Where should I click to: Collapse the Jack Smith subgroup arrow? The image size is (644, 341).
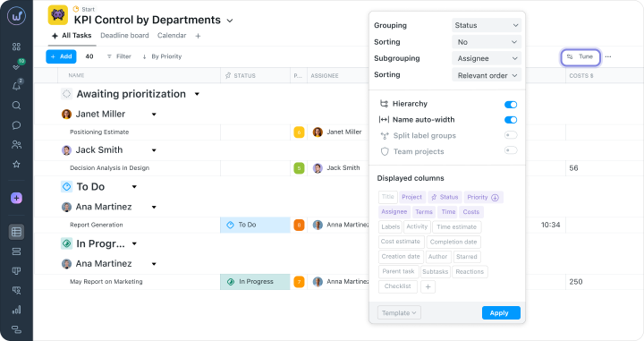tap(154, 150)
